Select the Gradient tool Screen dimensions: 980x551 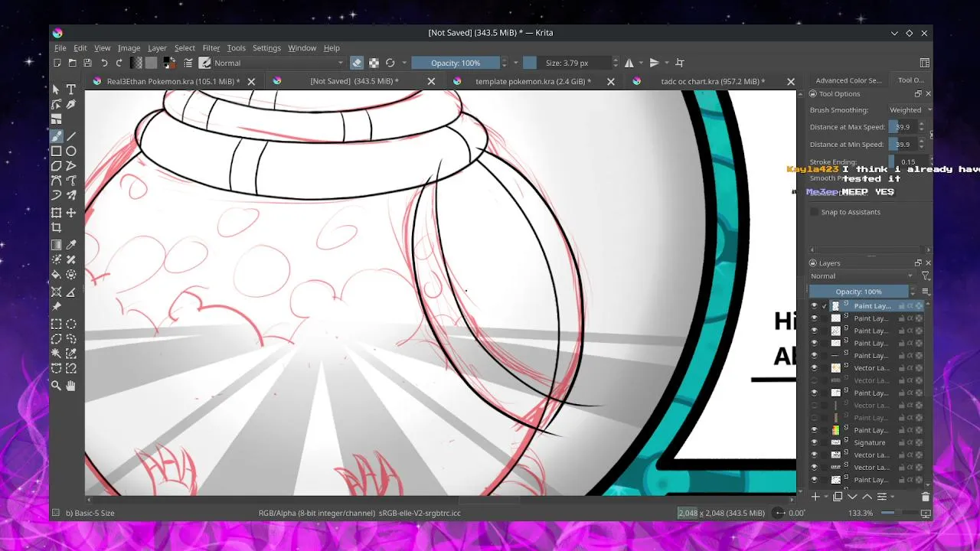tap(56, 245)
